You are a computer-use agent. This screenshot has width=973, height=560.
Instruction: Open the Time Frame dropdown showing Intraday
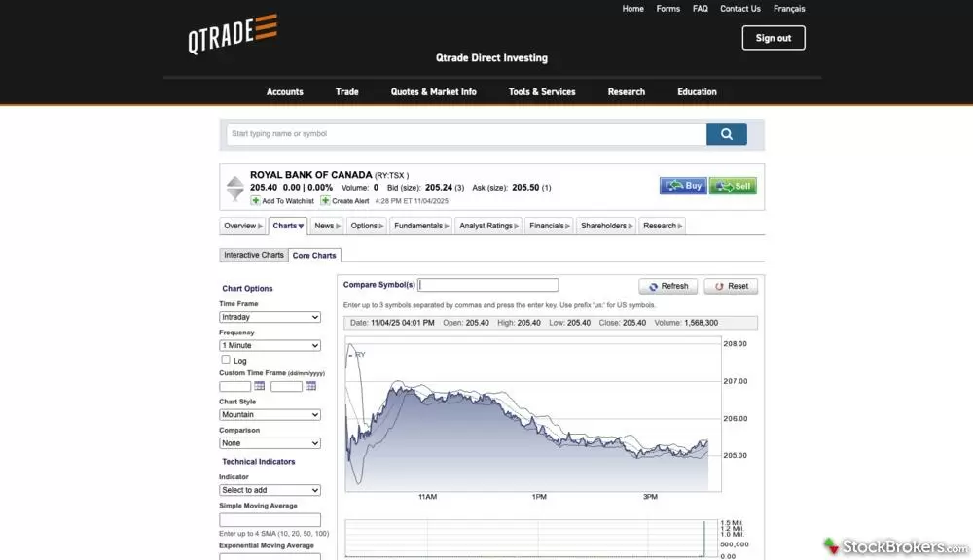pyautogui.click(x=270, y=317)
